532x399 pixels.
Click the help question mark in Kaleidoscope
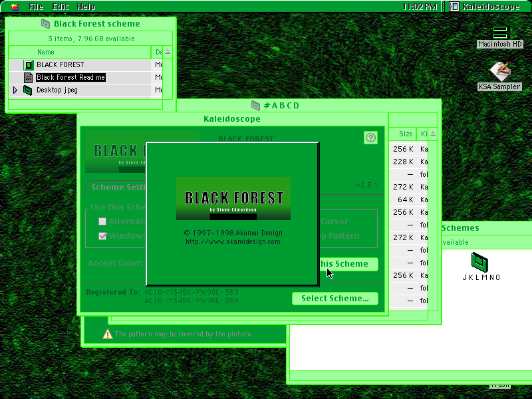click(370, 138)
